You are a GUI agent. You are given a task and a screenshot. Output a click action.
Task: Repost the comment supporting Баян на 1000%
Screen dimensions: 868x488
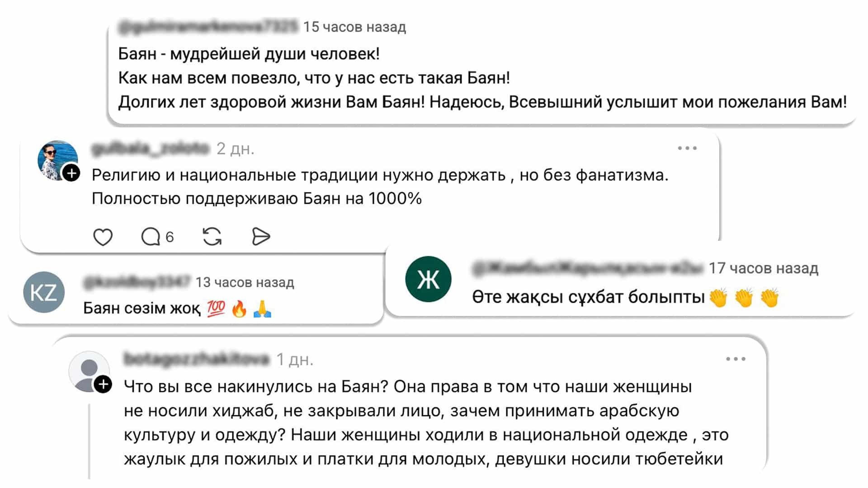click(x=212, y=237)
